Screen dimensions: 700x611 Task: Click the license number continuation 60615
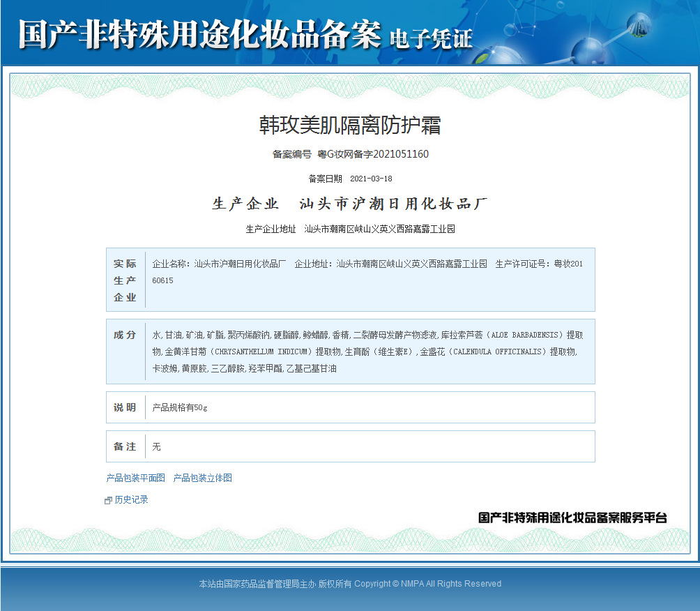pyautogui.click(x=162, y=280)
